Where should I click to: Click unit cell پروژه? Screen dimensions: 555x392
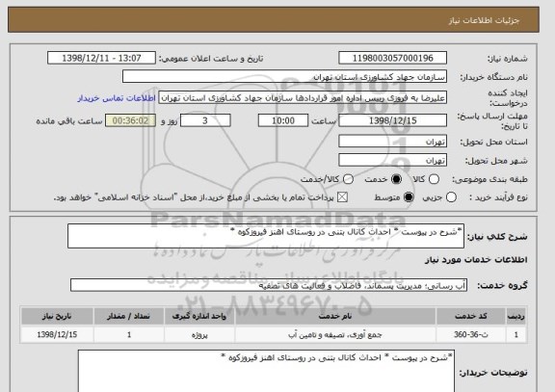click(199, 334)
